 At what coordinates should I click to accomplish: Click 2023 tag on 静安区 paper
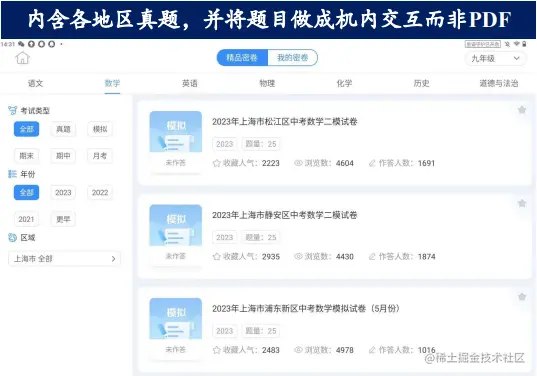(225, 237)
